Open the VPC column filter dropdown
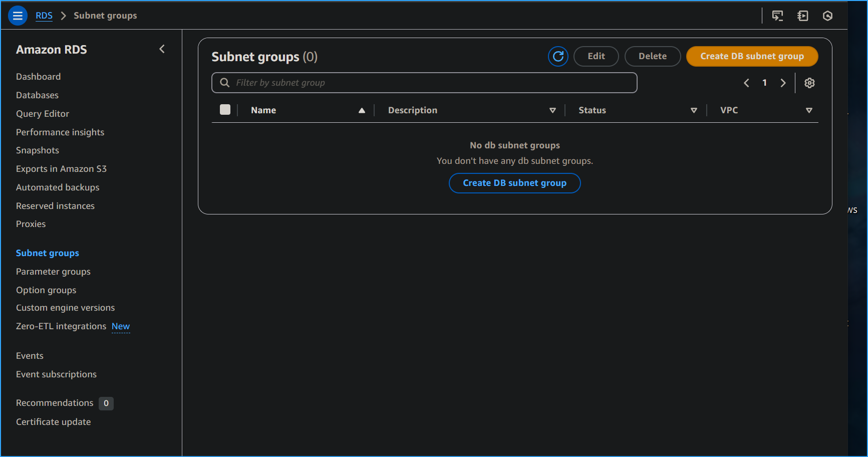This screenshot has width=868, height=457. coord(809,110)
